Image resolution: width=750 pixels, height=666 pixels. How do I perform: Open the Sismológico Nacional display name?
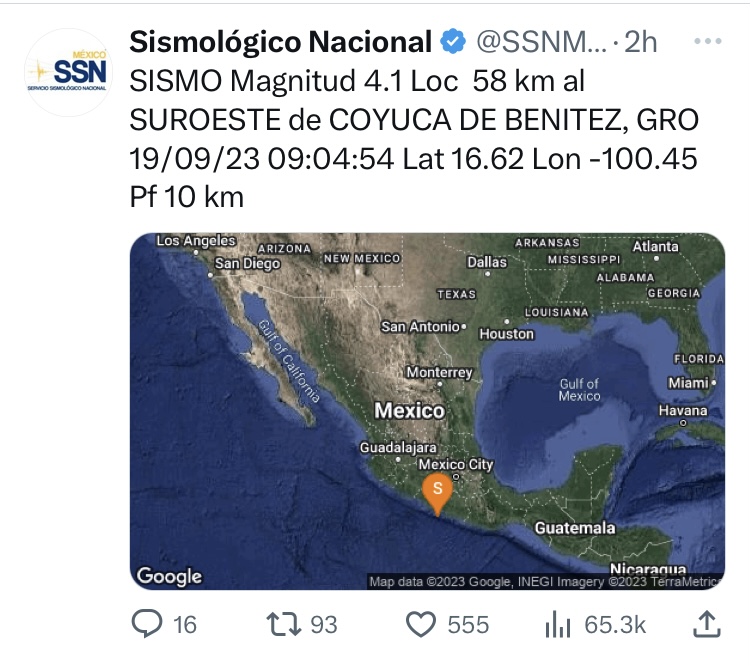click(x=281, y=42)
